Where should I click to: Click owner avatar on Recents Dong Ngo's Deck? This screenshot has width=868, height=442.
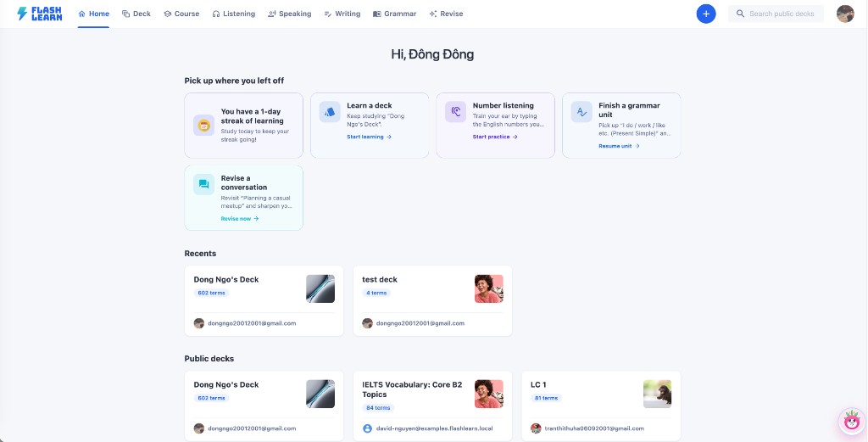[198, 323]
